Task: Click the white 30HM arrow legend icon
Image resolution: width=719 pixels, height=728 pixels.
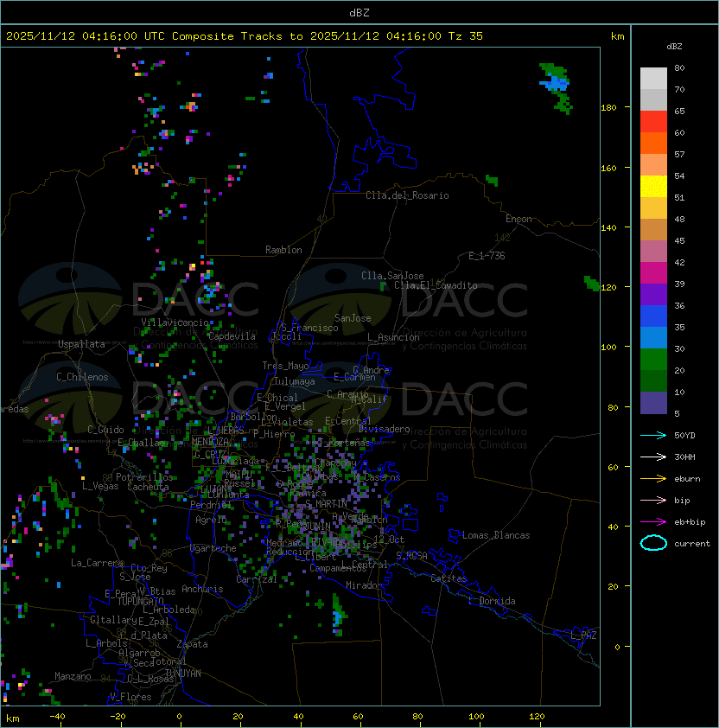Action: tap(653, 457)
